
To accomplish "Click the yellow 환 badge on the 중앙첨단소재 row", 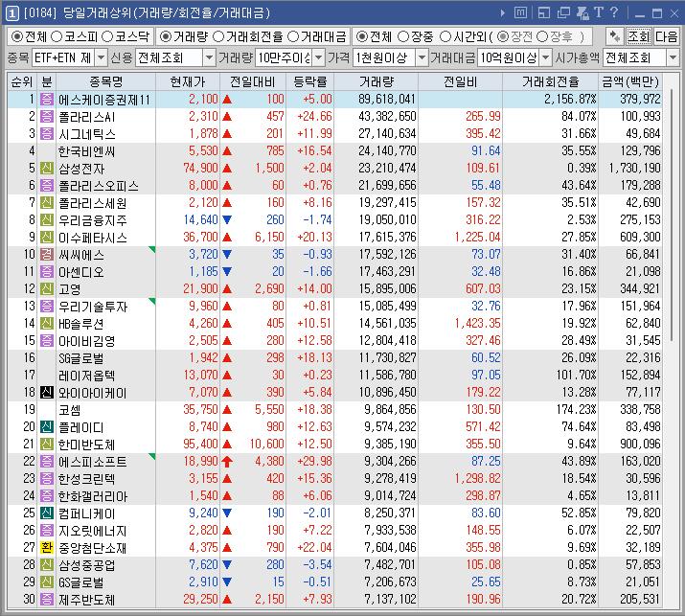I will [x=47, y=547].
